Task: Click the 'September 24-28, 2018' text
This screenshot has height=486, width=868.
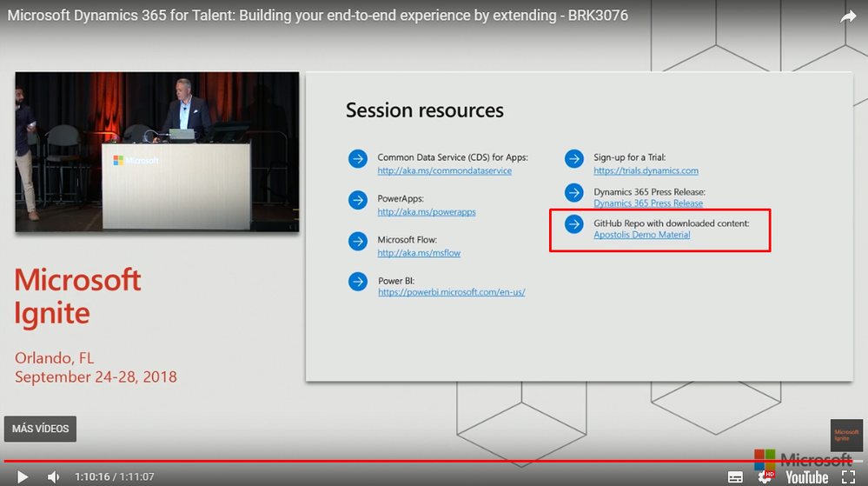Action: 96,376
